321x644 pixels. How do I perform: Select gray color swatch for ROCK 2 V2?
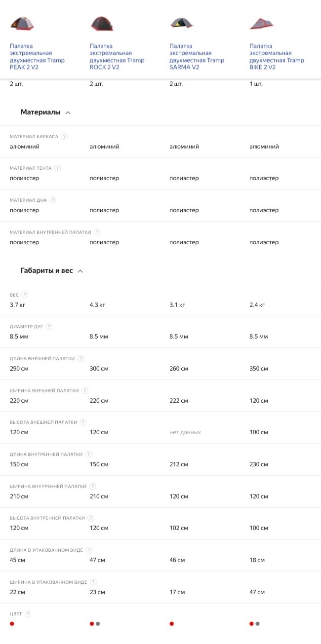pyautogui.click(x=98, y=624)
